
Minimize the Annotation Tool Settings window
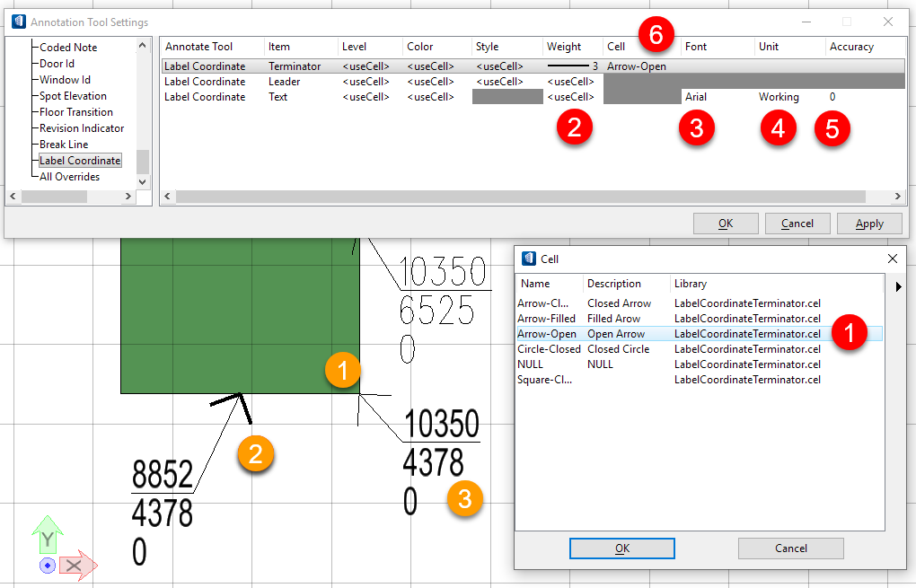tap(806, 22)
